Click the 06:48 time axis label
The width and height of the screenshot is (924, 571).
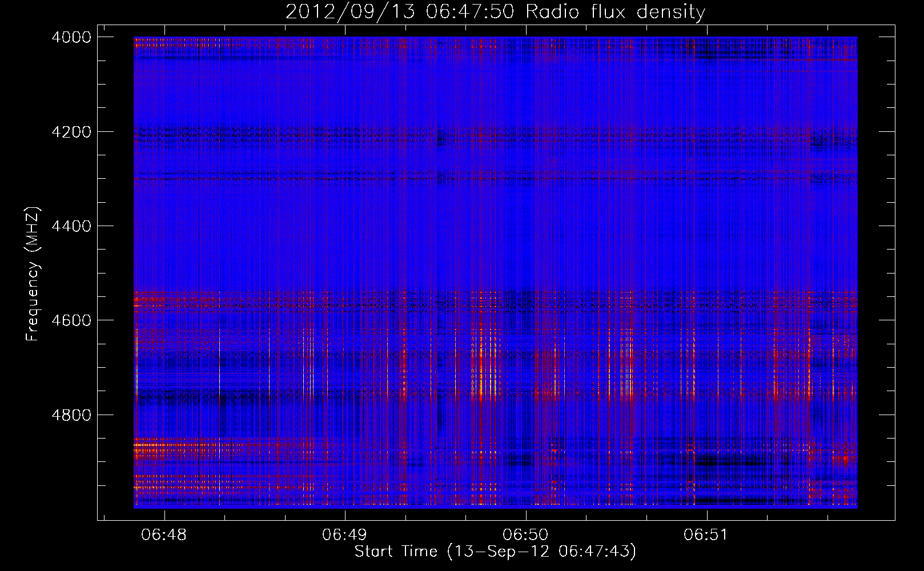coord(164,534)
